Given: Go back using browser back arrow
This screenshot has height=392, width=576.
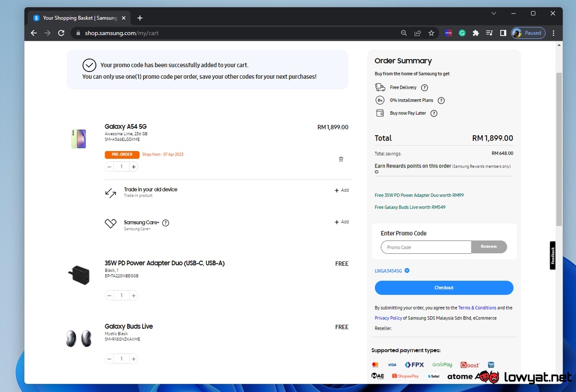Looking at the screenshot, I should click(34, 33).
